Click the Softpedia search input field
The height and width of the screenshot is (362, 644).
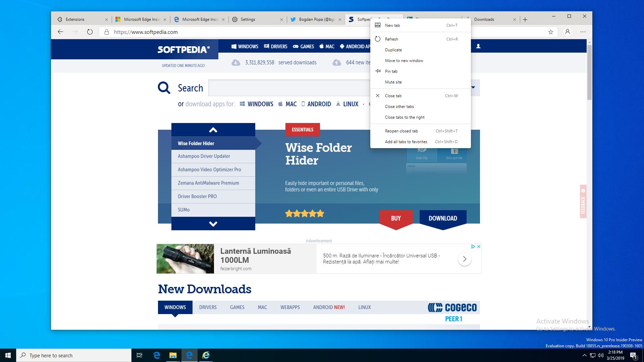[x=289, y=88]
